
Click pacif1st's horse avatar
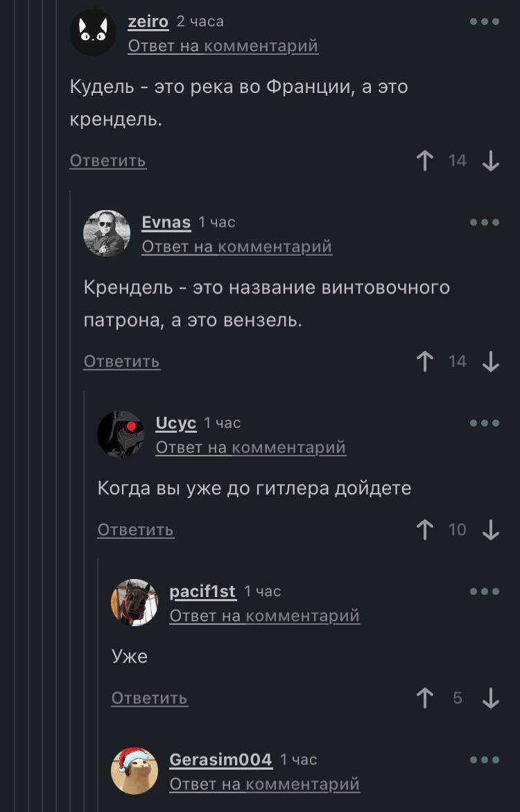[134, 603]
